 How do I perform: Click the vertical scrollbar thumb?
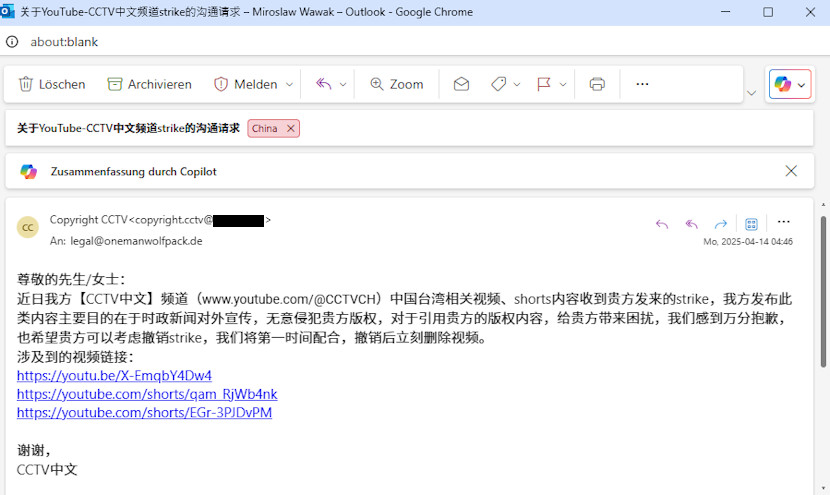click(x=823, y=291)
